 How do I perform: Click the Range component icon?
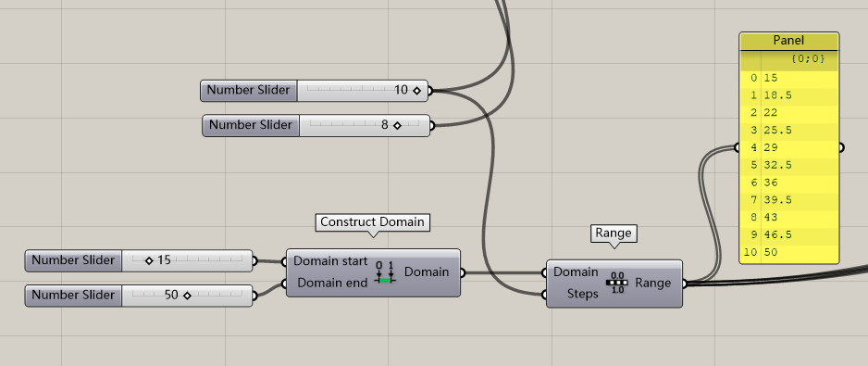[617, 283]
